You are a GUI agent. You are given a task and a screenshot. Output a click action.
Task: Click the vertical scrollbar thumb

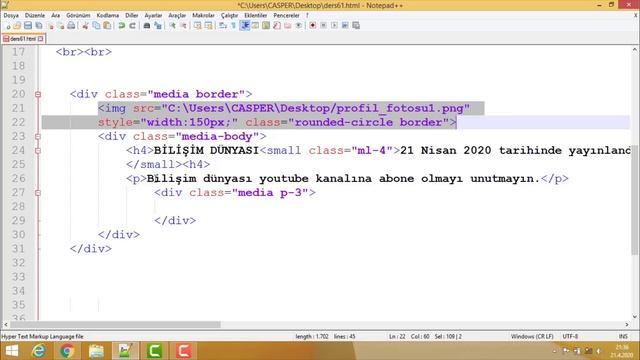coord(635,200)
